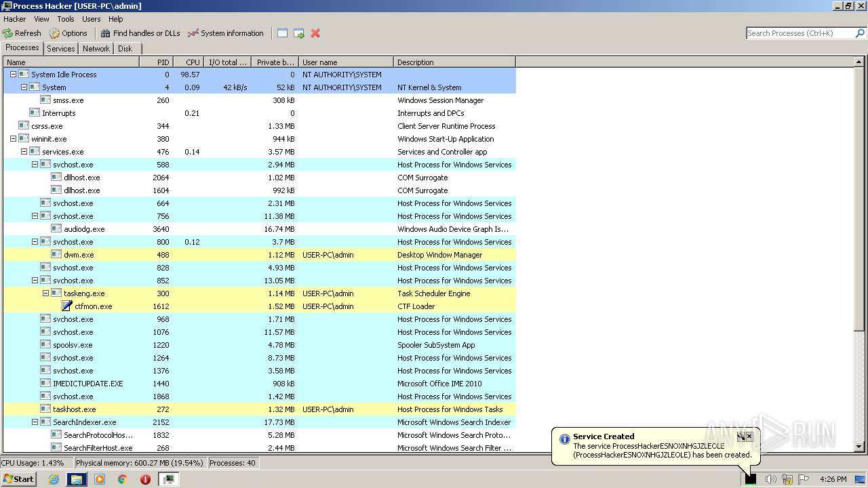The width and height of the screenshot is (868, 488).
Task: Click the ctfmon.exe process icon
Action: click(x=67, y=306)
